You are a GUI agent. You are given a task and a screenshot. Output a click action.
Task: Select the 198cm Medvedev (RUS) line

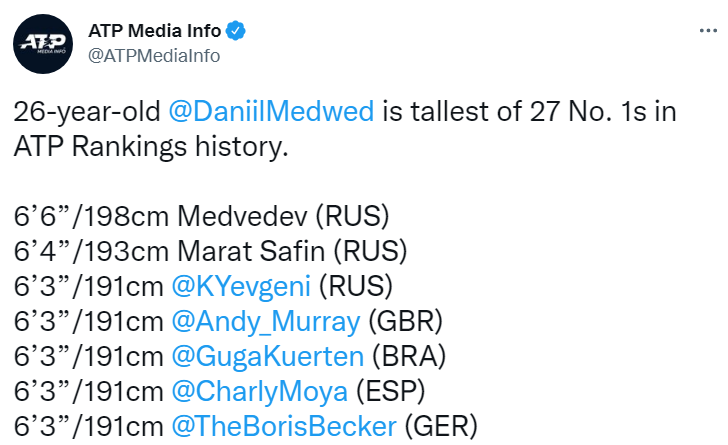[202, 216]
